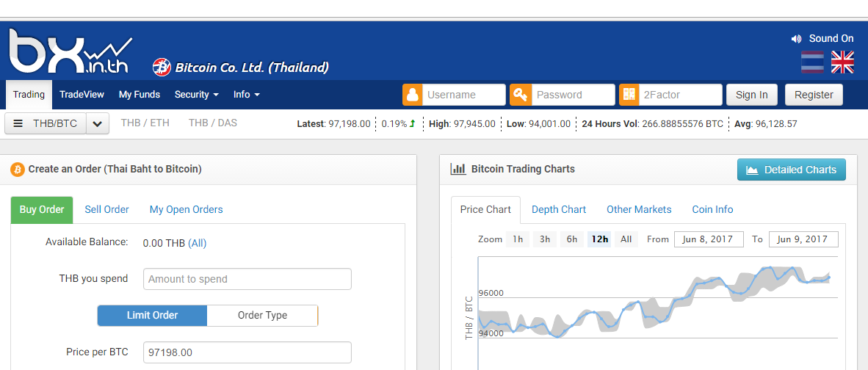Screen dimensions: 868x370
Task: Click the Latest price 97,198.00 text
Action: coord(334,124)
